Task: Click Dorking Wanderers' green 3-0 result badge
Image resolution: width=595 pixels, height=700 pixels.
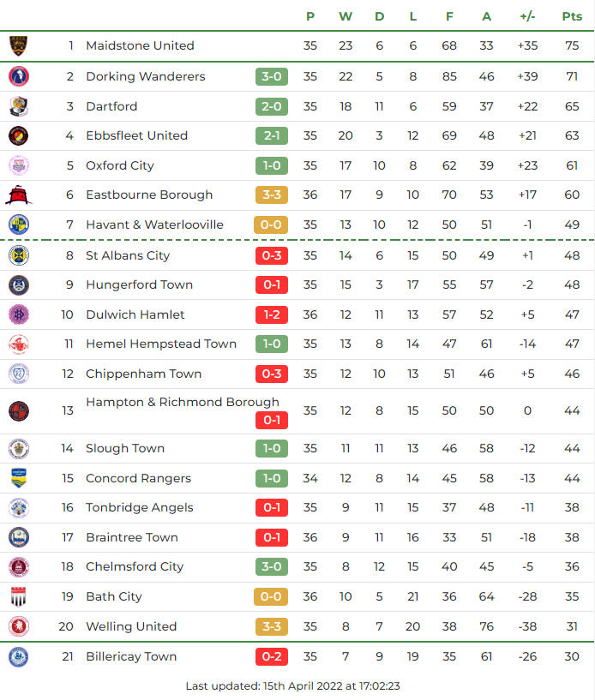Action: point(271,76)
